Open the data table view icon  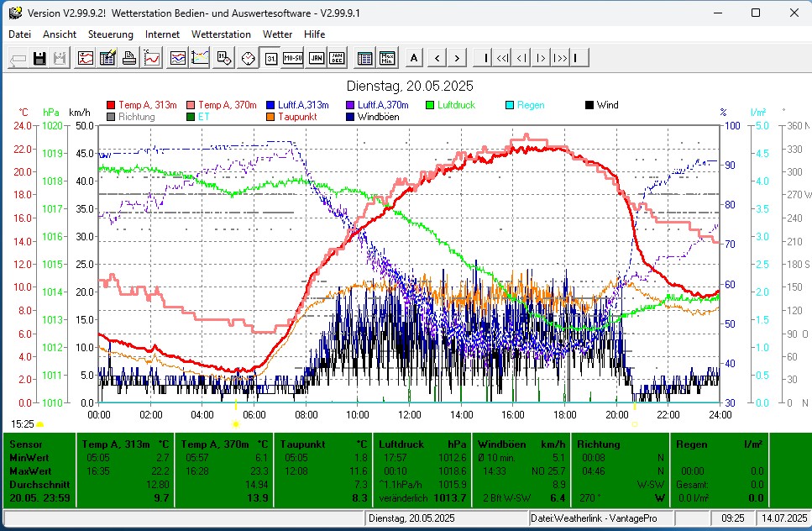(x=364, y=58)
